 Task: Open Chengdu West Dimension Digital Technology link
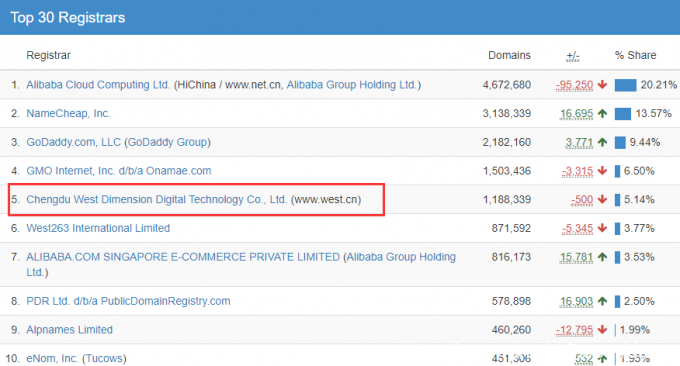tap(157, 199)
